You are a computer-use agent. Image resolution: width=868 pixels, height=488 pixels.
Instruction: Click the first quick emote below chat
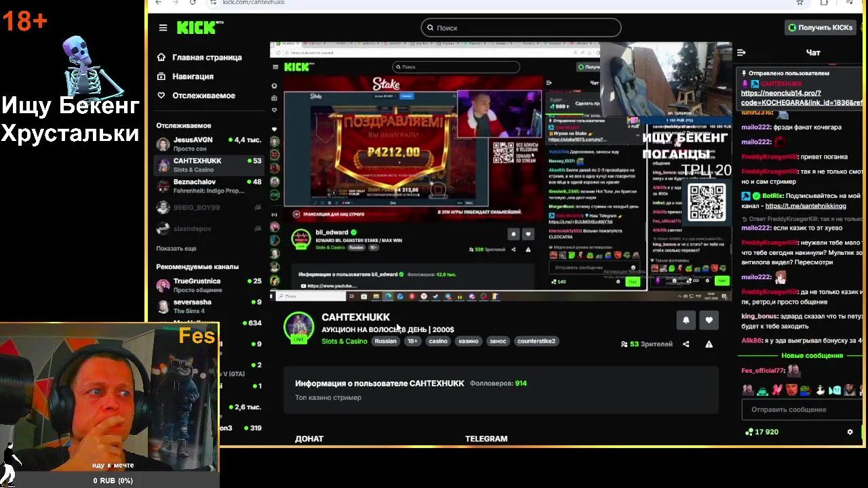pos(748,390)
